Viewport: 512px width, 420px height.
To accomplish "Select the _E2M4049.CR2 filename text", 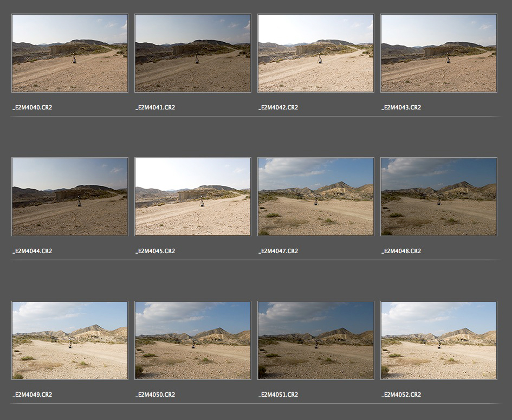I will 33,395.
